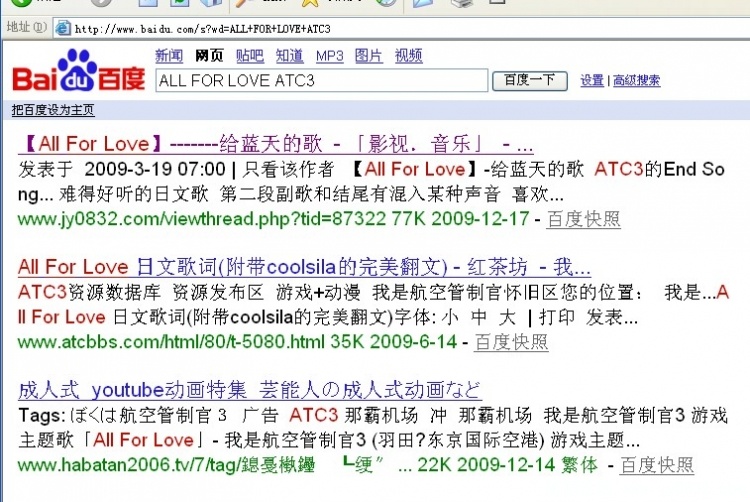Click the 地址(D) address label

point(27,27)
